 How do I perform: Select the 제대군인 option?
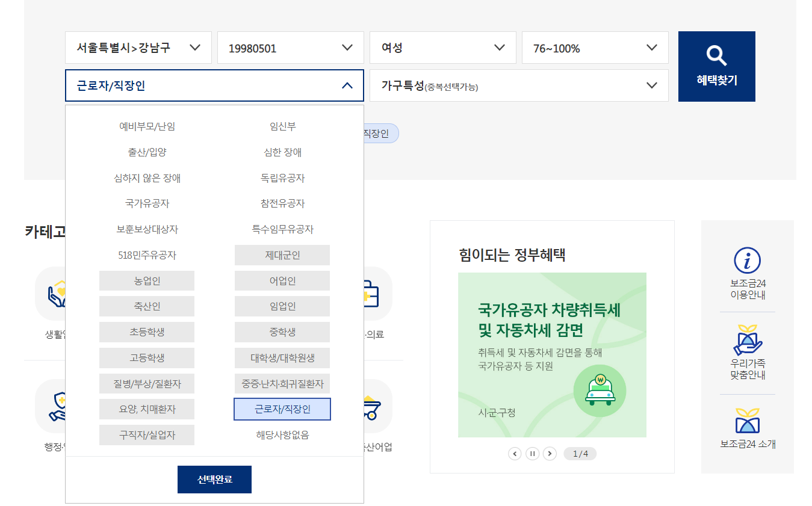(282, 255)
